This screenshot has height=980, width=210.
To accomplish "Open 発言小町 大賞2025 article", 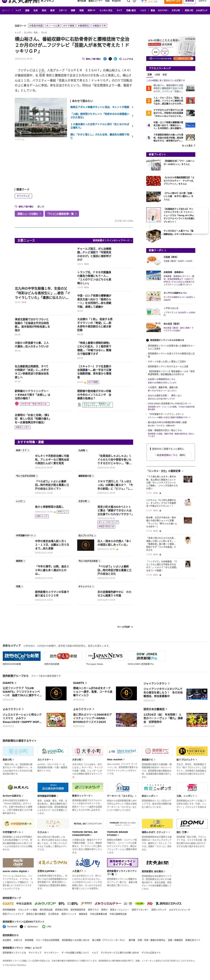I will coord(115,511).
